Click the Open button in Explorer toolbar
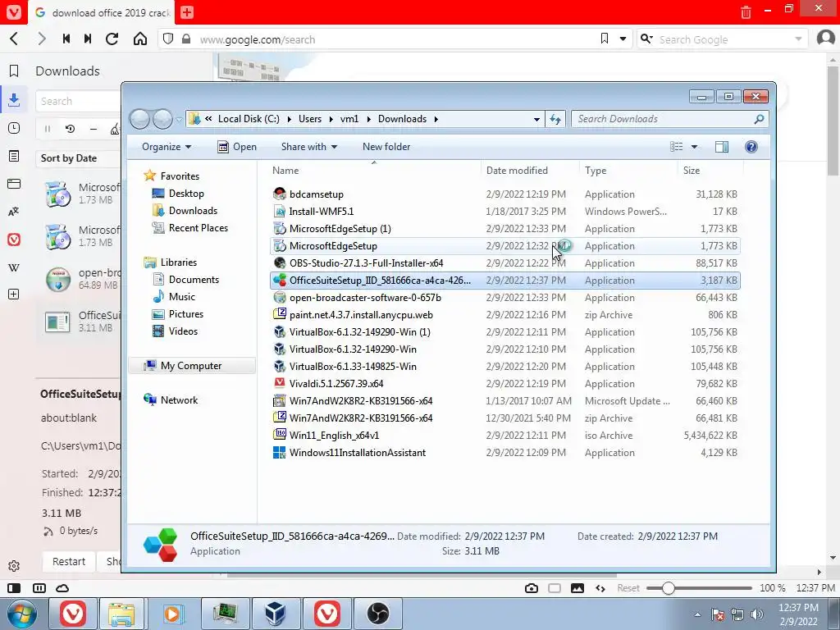This screenshot has width=840, height=630. 237,147
